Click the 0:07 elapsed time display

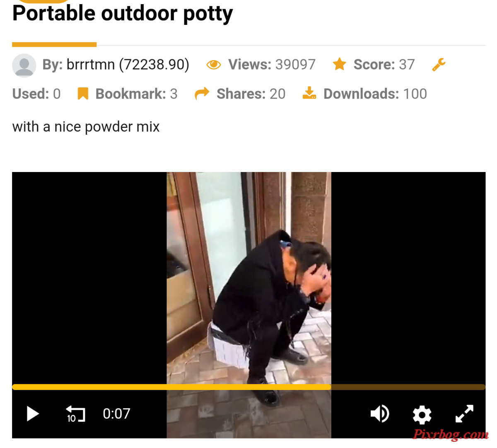coord(116,414)
